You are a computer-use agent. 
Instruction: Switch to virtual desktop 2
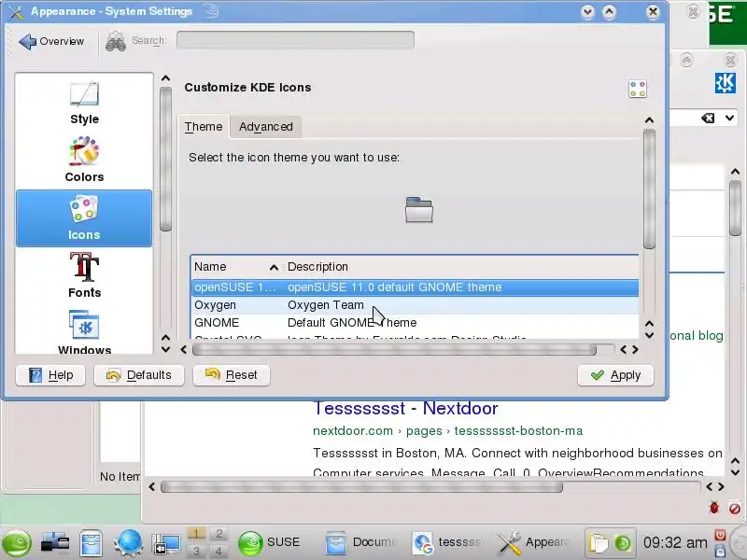point(218,534)
